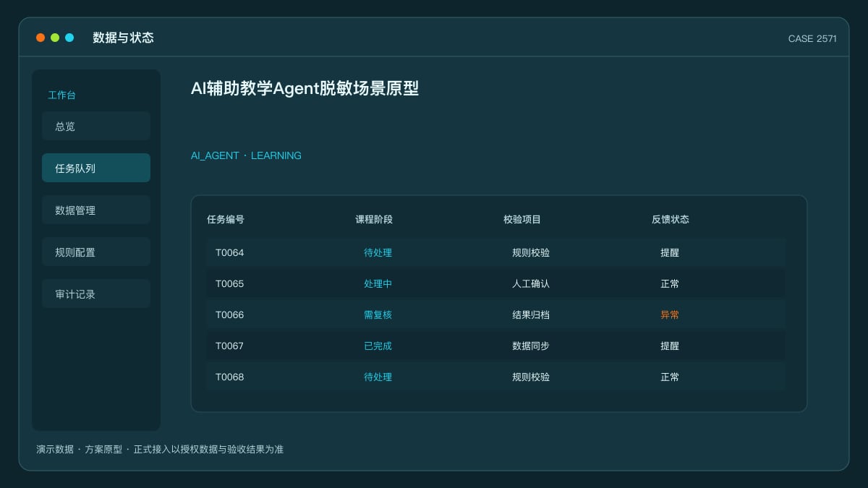Open 审计记录 sidebar entry

click(95, 294)
